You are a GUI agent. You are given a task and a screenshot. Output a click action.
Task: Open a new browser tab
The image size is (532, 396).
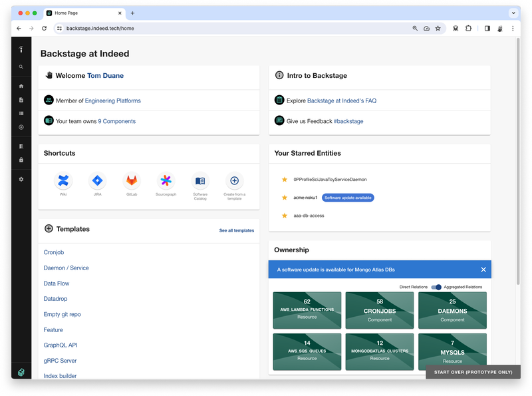tap(132, 13)
